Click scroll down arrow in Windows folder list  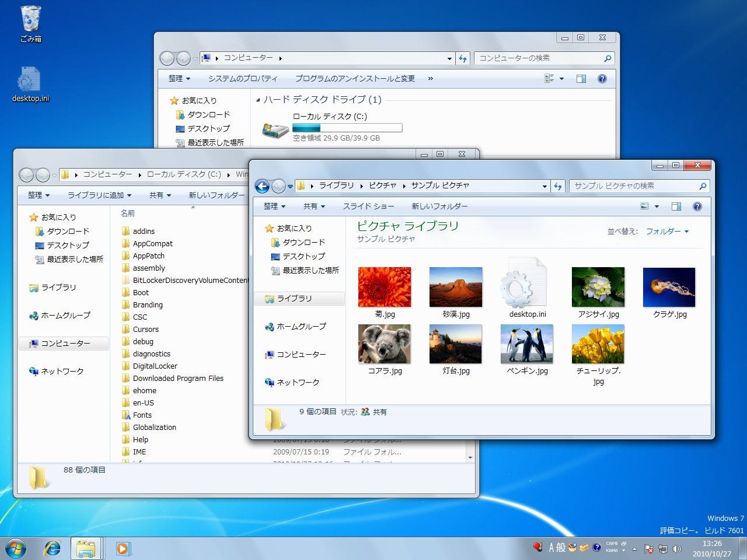(x=470, y=457)
